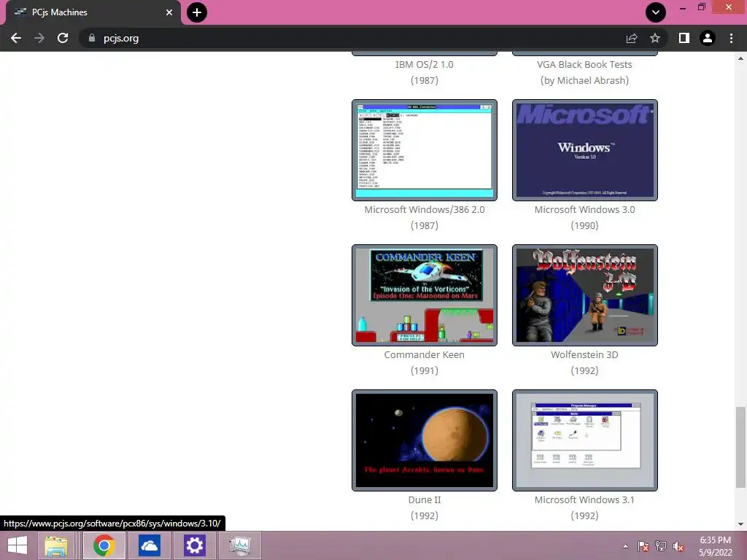Open Action Center flag tray icon
Viewport: 747px width, 560px height.
[x=643, y=546]
